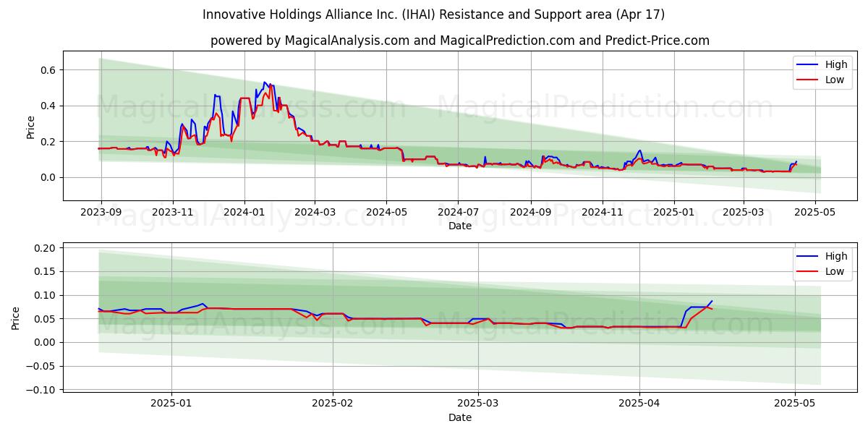This screenshot has height=434, width=868.
Task: Click top chart x-axis label 2024-11
Action: pyautogui.click(x=603, y=212)
